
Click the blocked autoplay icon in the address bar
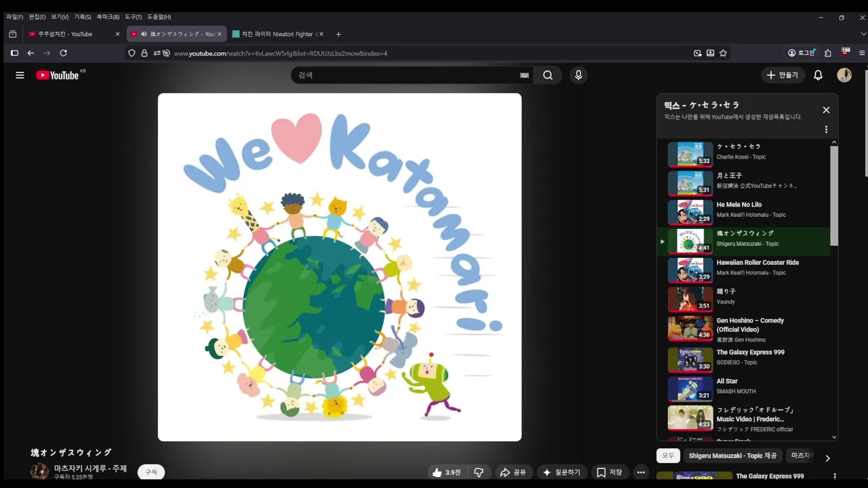[x=166, y=53]
